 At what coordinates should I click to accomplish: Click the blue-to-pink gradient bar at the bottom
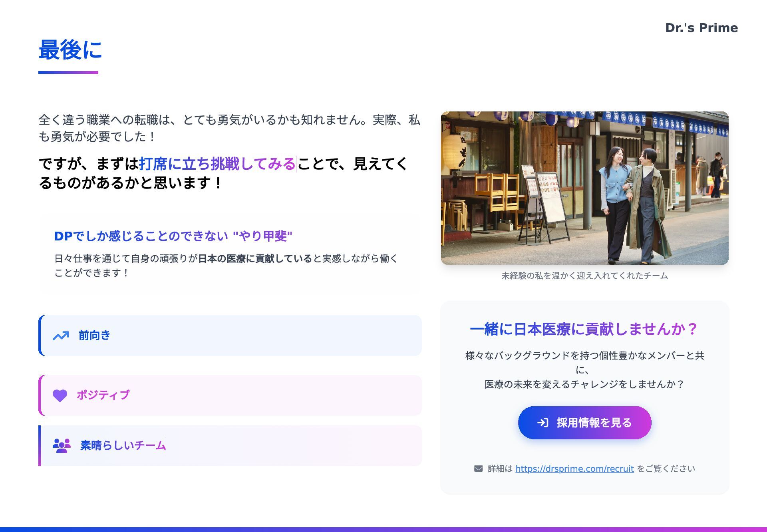click(383, 529)
